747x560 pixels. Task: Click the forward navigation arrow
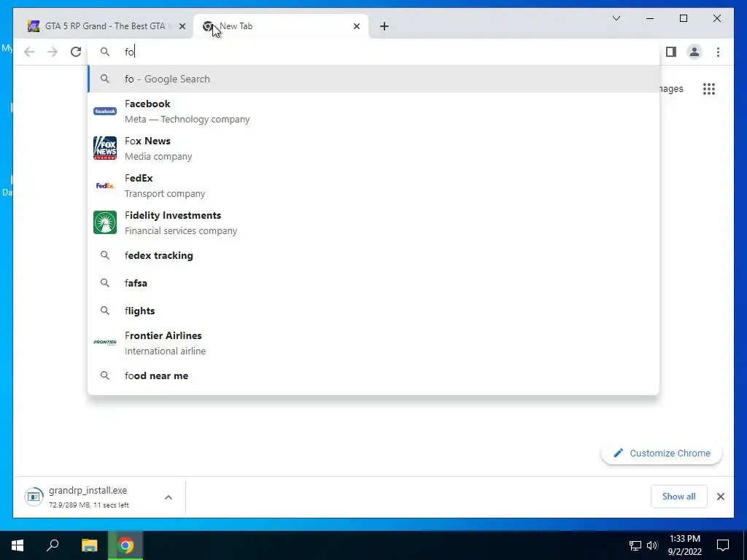53,52
